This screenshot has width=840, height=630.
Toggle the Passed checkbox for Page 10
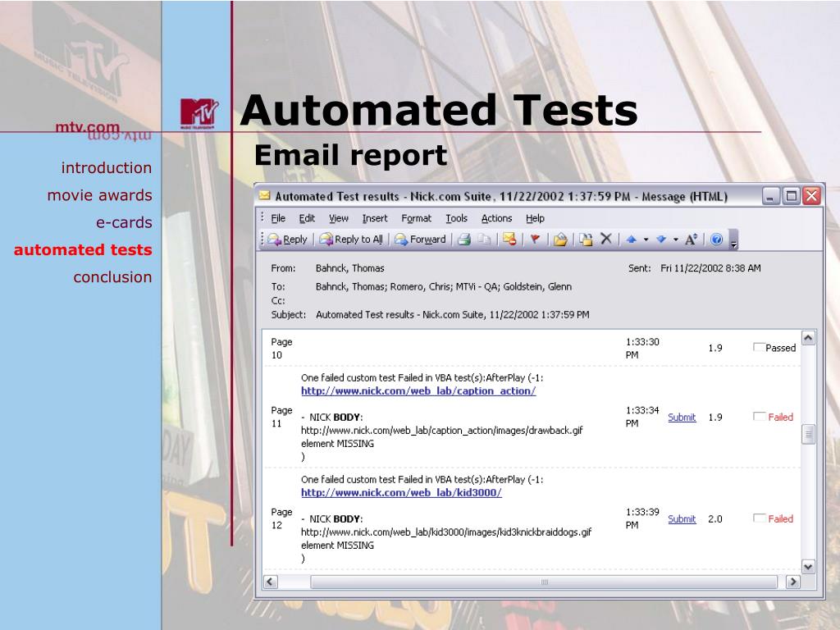(759, 347)
